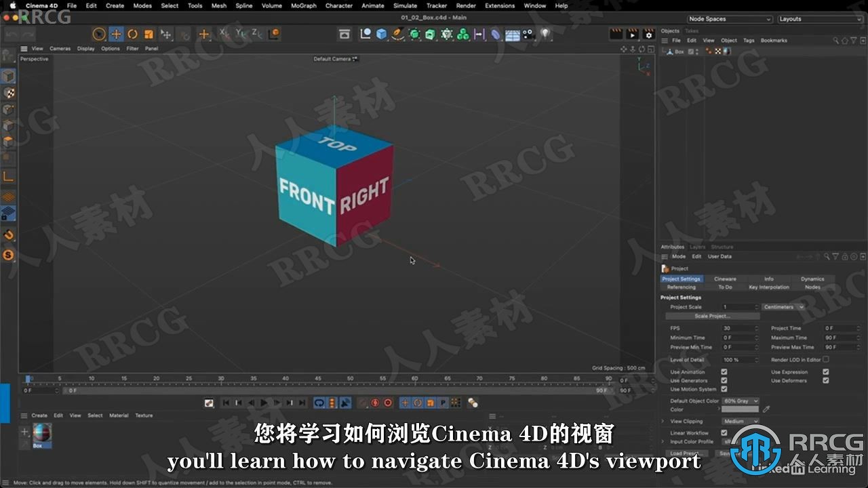868x488 pixels.
Task: Click the default Color swatch
Action: [x=740, y=409]
